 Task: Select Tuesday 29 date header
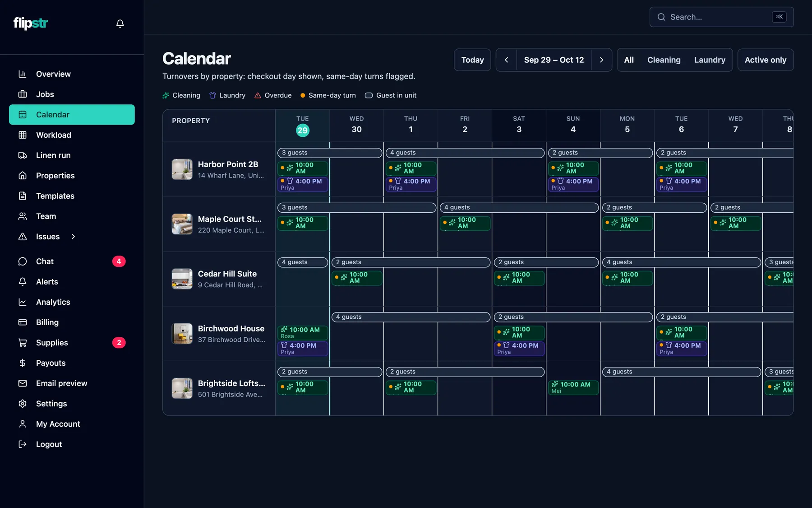tap(302, 126)
